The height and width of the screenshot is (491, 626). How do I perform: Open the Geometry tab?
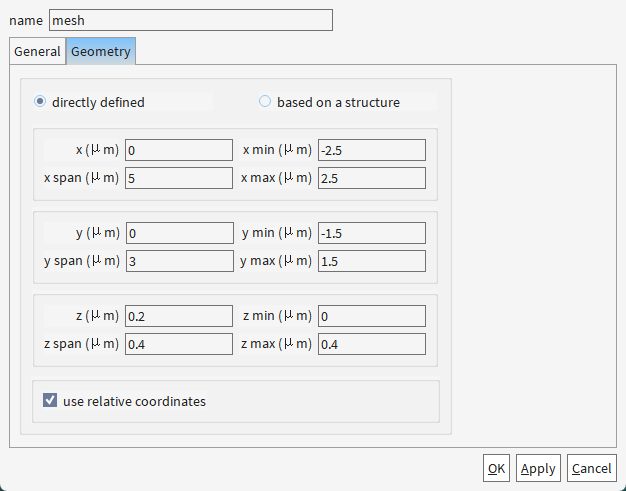tap(101, 51)
